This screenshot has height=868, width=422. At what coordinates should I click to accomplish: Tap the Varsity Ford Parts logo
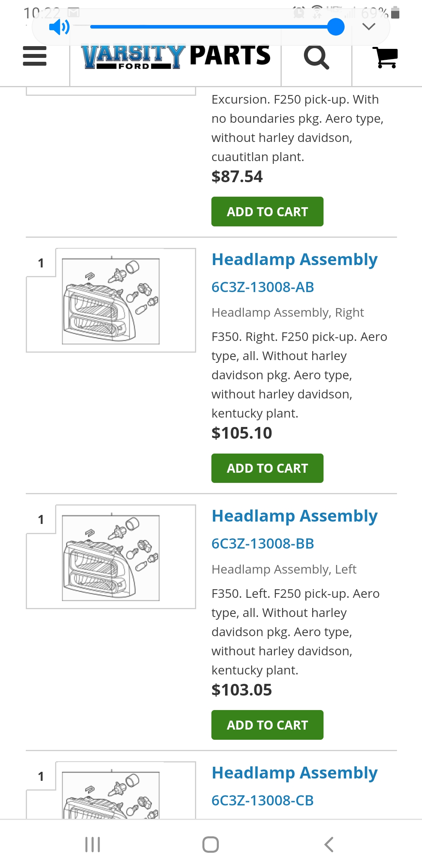coord(175,57)
